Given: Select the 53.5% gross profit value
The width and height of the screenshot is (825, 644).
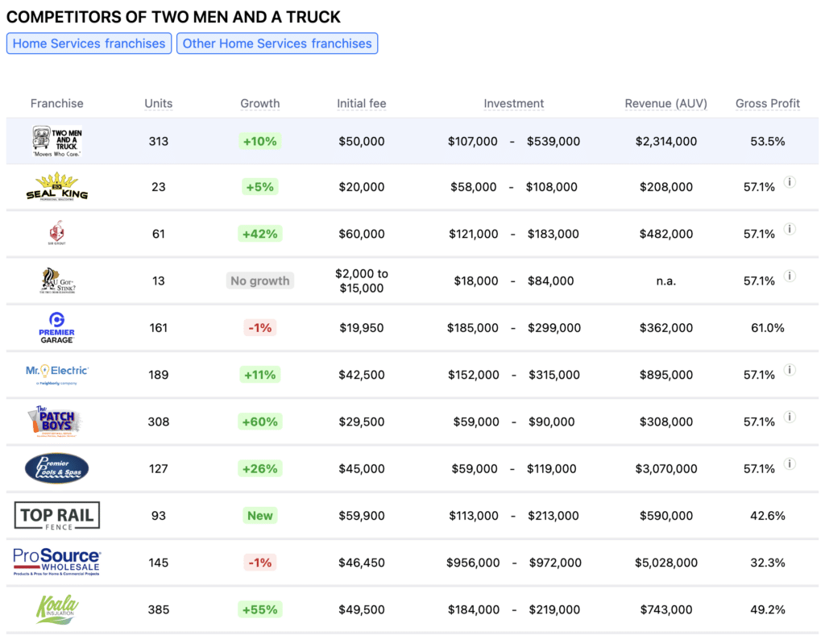Looking at the screenshot, I should [768, 141].
